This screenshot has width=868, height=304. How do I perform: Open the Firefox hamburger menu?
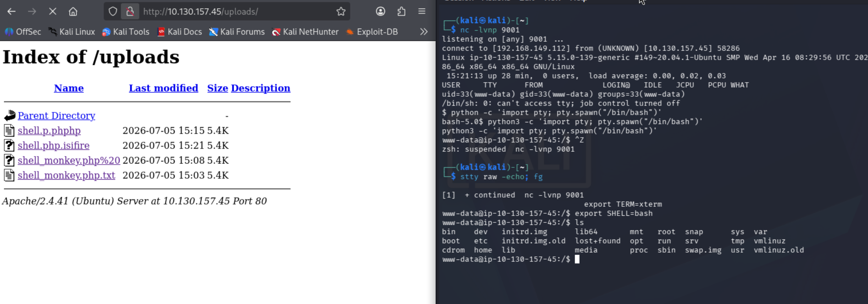click(422, 11)
